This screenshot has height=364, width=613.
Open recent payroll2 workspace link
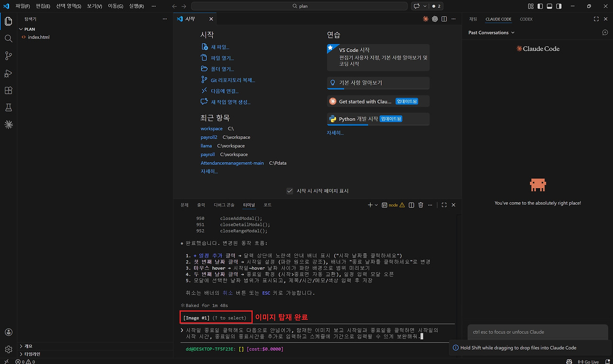pyautogui.click(x=209, y=137)
